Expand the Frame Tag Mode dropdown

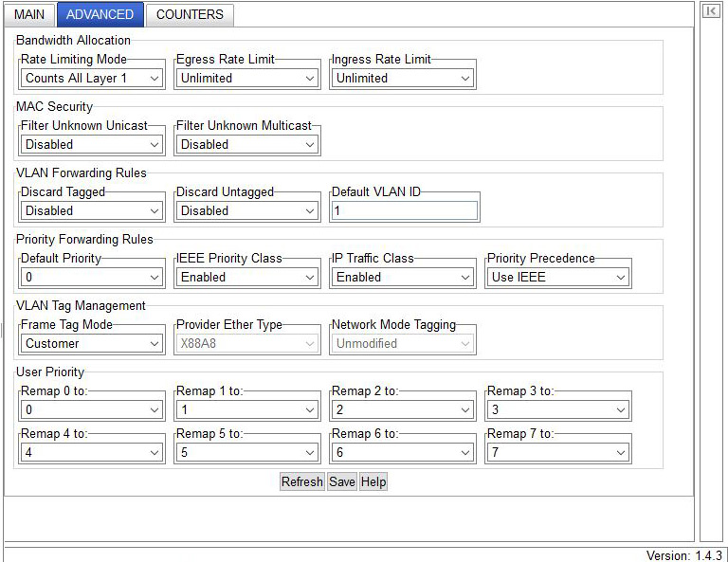[x=93, y=344]
